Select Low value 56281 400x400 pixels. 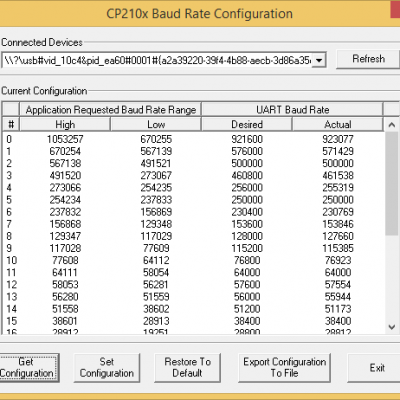pyautogui.click(x=156, y=285)
